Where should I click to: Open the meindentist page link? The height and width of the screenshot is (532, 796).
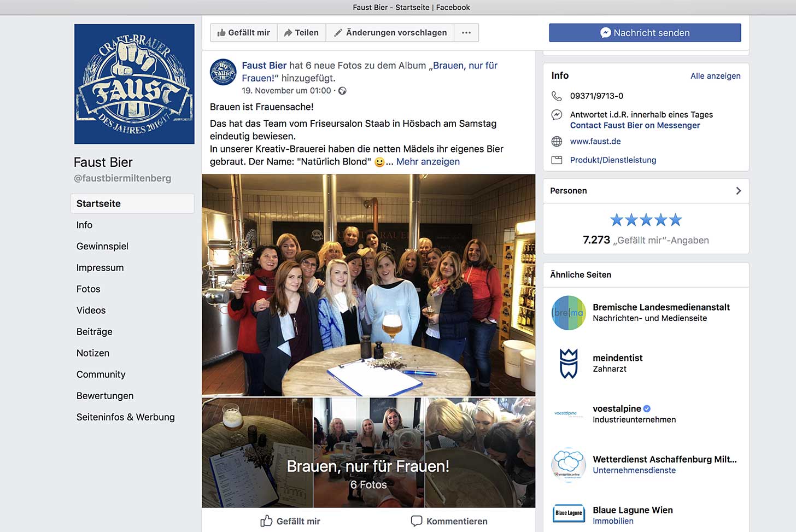pyautogui.click(x=617, y=358)
